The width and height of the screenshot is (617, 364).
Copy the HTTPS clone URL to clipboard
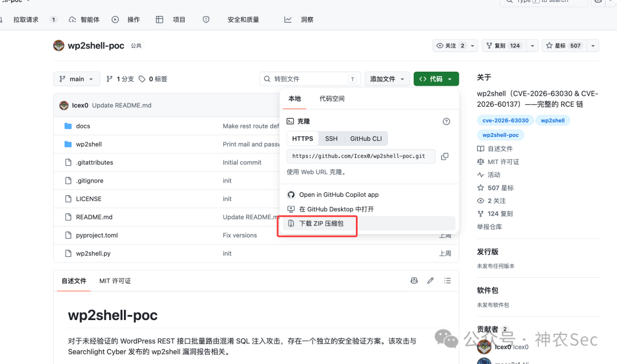[x=444, y=156]
